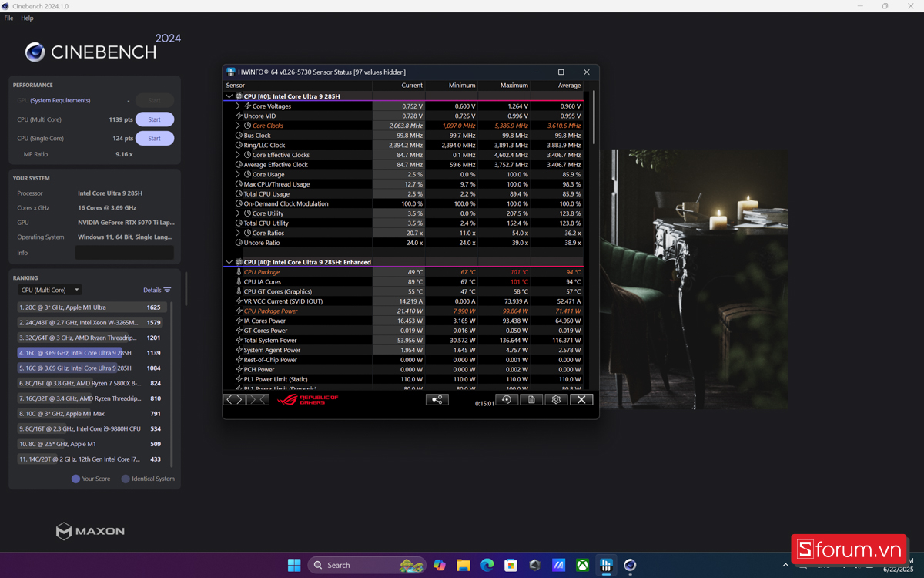Expand the Core Clocks row

pos(238,126)
